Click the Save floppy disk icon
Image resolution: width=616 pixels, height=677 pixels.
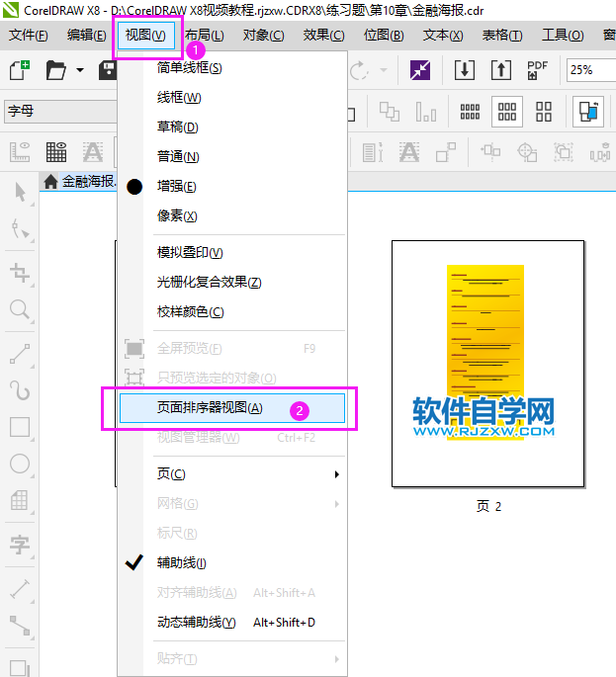click(x=108, y=70)
